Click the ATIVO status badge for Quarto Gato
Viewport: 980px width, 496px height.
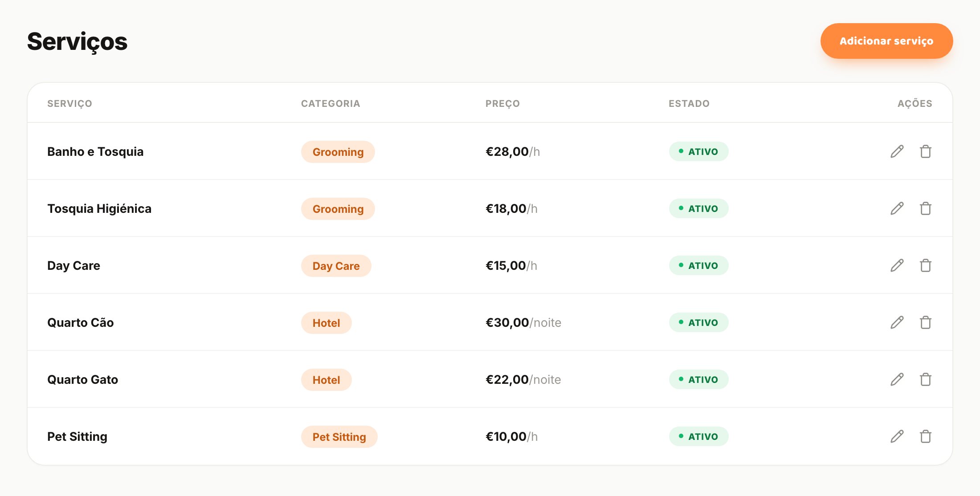click(698, 379)
